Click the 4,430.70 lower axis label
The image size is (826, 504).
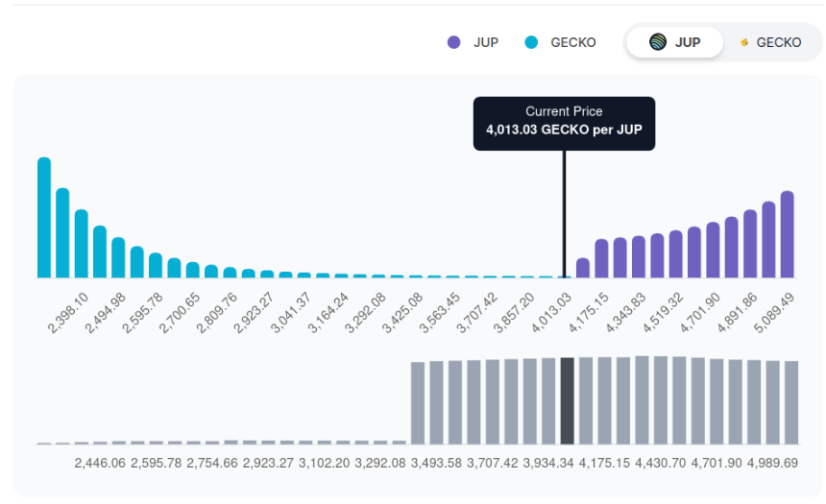point(661,464)
